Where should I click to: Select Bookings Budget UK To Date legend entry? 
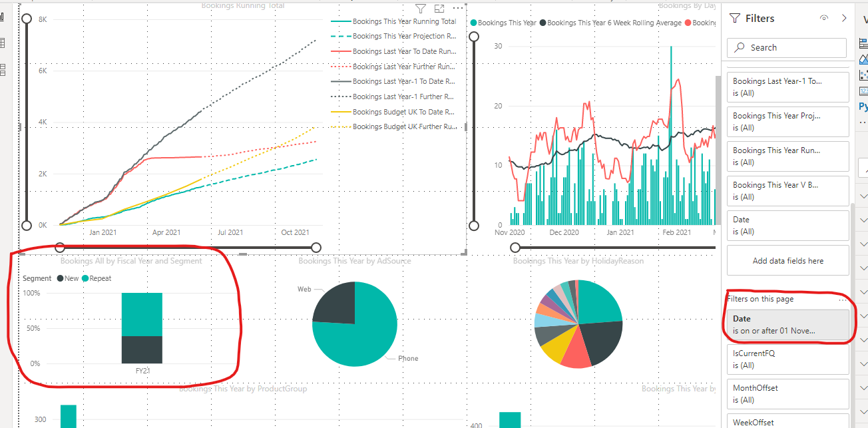click(393, 112)
